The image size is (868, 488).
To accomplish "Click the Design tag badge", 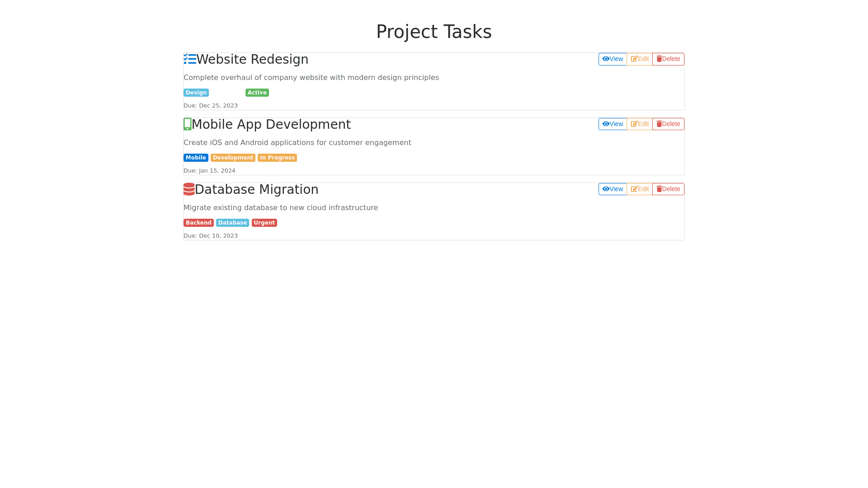I will [x=196, y=93].
